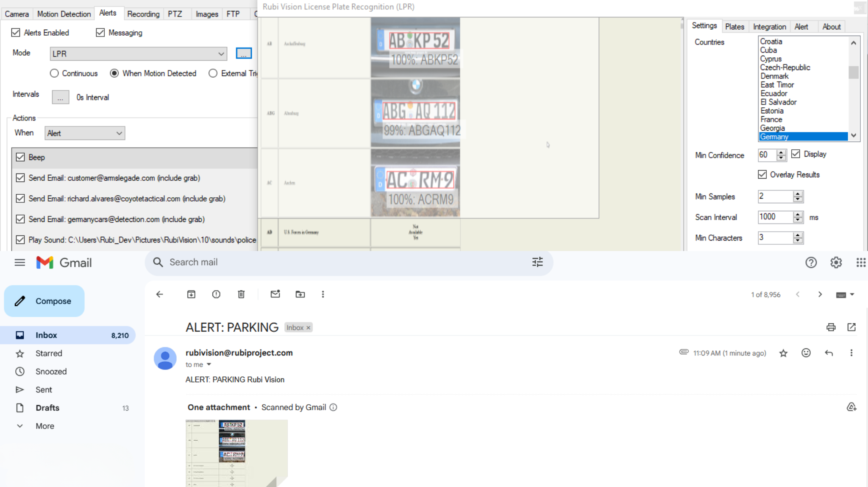Decrease Min Characters with the down arrow
The image size is (868, 487).
point(798,241)
